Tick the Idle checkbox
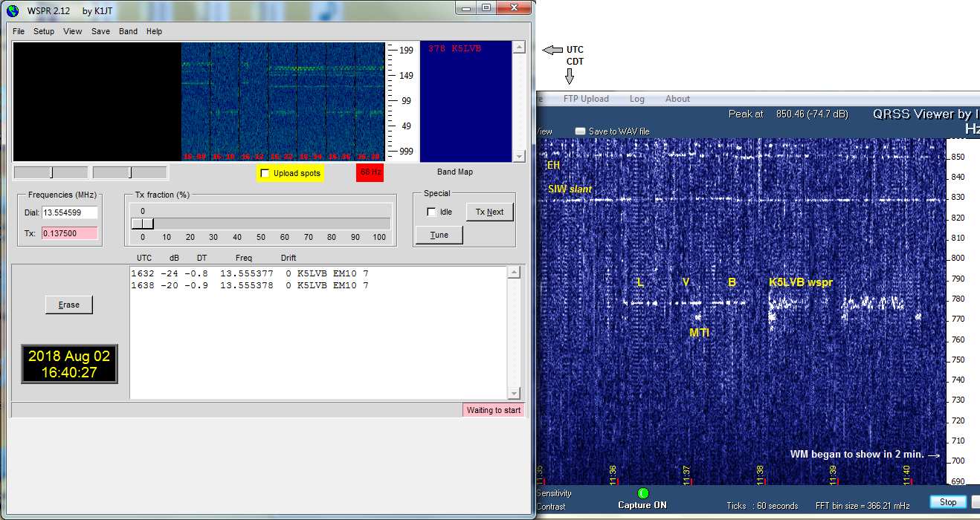This screenshot has height=520, width=980. click(431, 212)
